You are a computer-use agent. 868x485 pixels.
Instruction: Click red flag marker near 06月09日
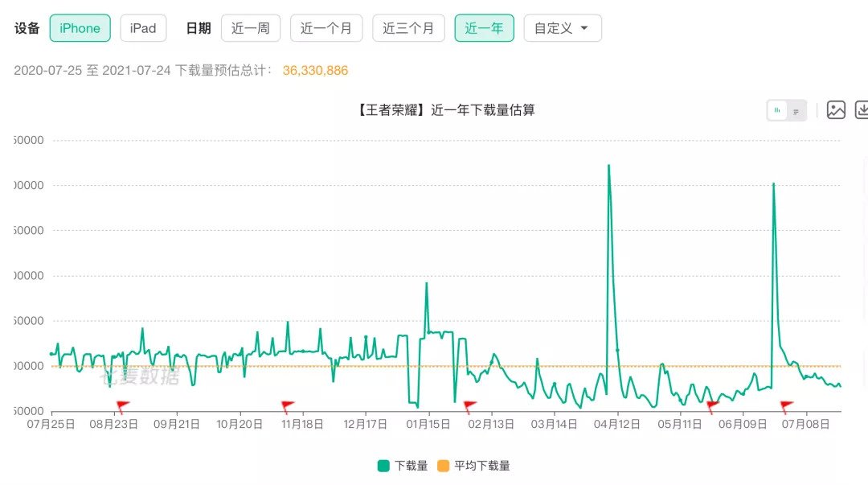(713, 407)
